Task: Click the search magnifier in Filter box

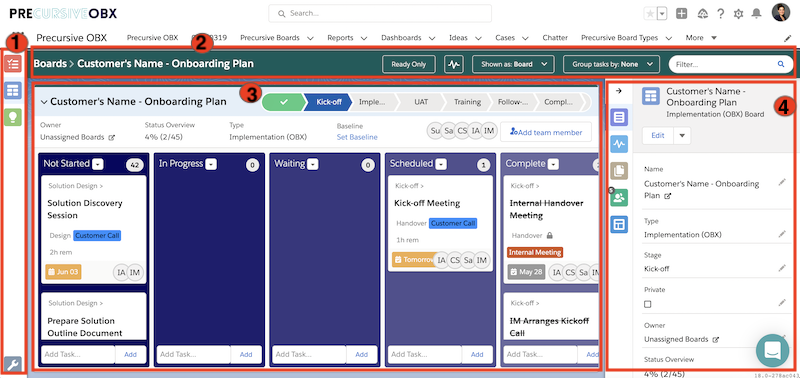Action: coord(780,64)
